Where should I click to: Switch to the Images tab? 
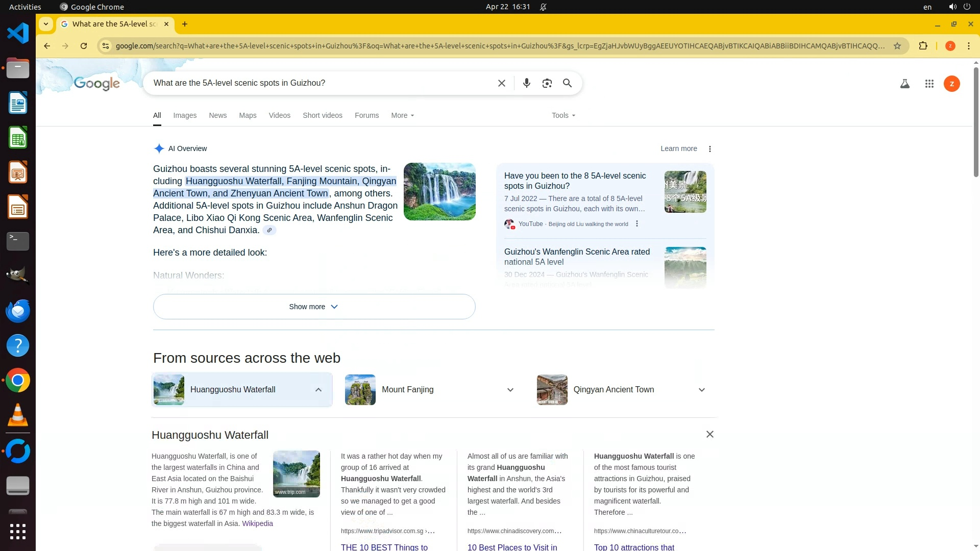(185, 115)
